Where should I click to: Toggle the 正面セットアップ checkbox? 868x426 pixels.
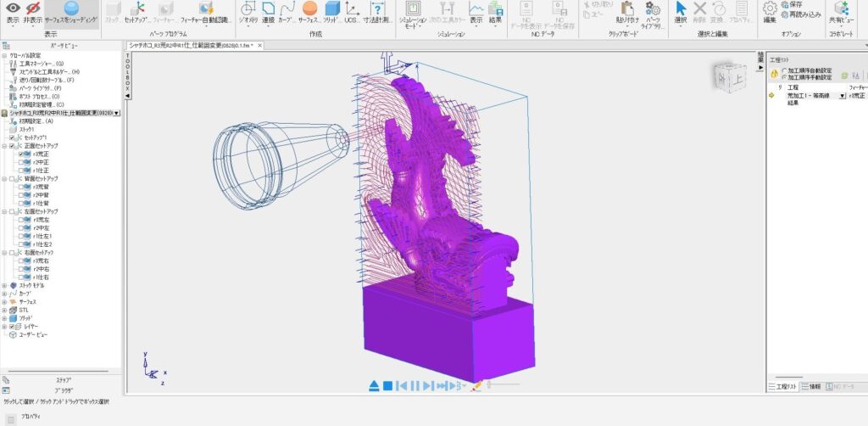click(x=13, y=146)
